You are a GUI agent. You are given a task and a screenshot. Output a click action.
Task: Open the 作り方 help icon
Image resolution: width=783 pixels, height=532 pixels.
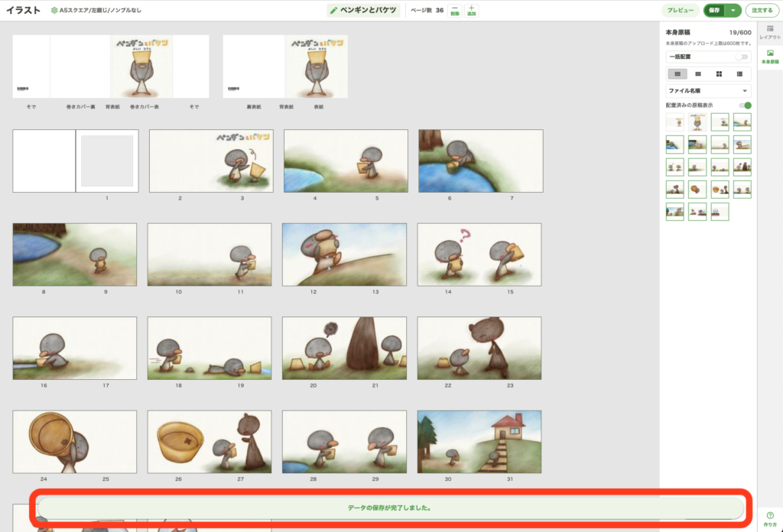point(769,516)
